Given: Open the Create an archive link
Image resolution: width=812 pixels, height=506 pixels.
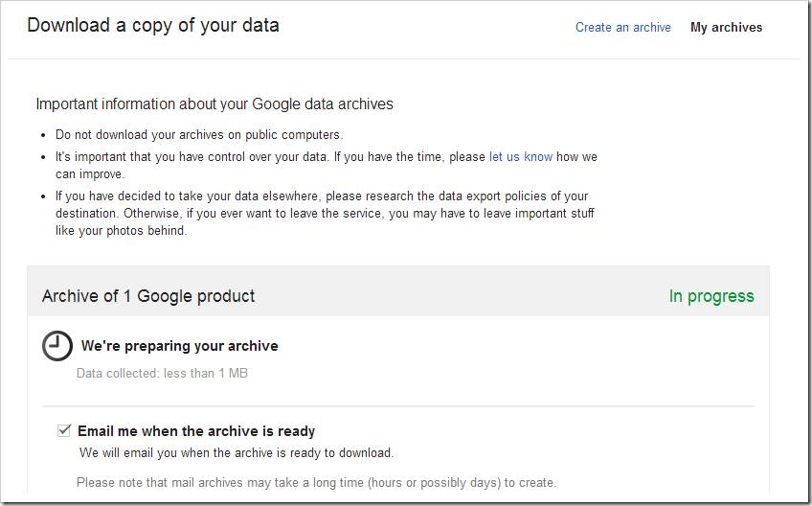Looking at the screenshot, I should (623, 28).
